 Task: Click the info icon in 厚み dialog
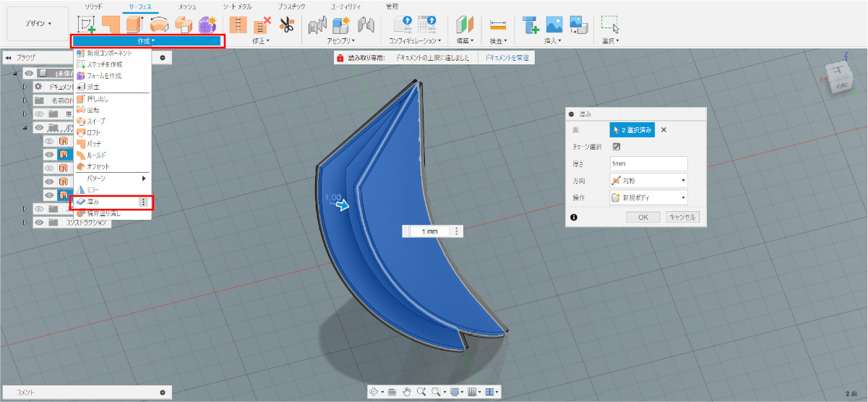pos(573,217)
